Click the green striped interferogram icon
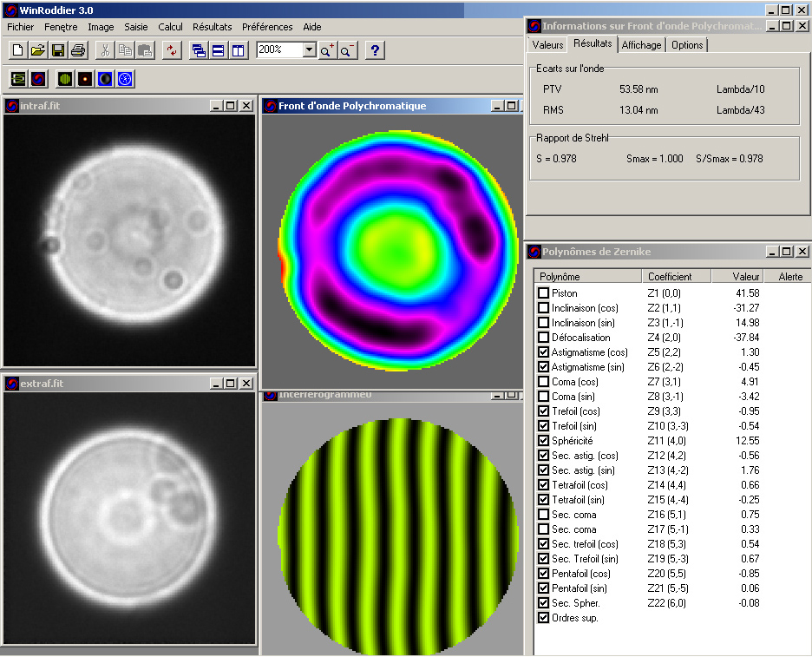 tap(65, 79)
